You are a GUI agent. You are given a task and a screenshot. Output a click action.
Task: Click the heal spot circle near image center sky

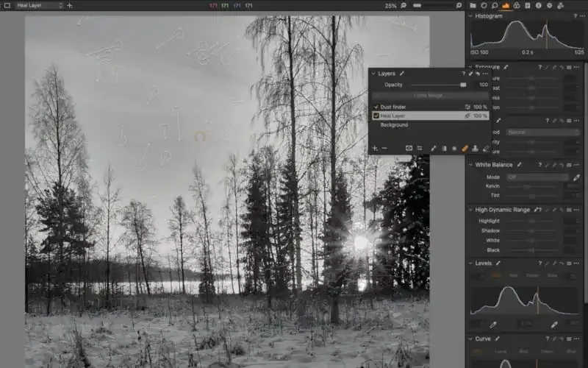pyautogui.click(x=200, y=136)
